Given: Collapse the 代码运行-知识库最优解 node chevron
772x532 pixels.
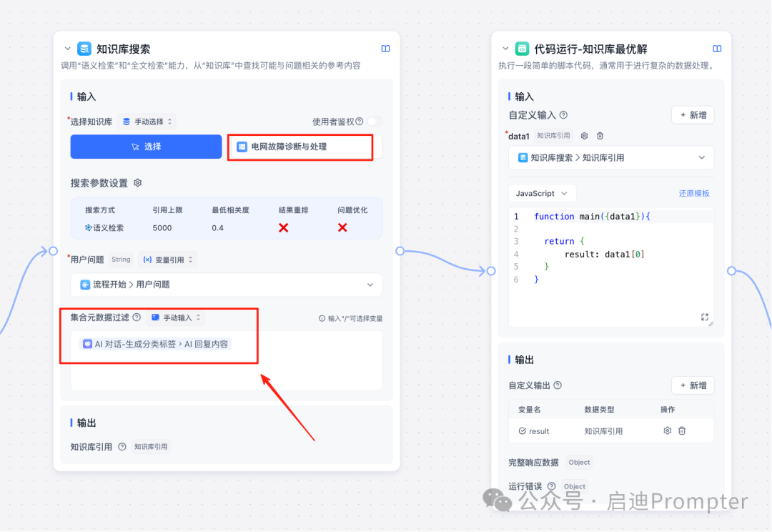Looking at the screenshot, I should pos(505,49).
